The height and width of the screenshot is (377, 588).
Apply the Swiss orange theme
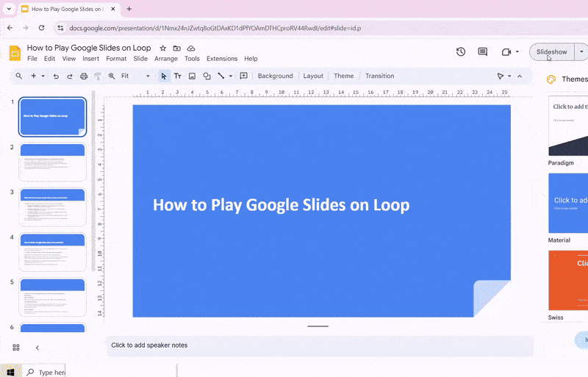[568, 280]
